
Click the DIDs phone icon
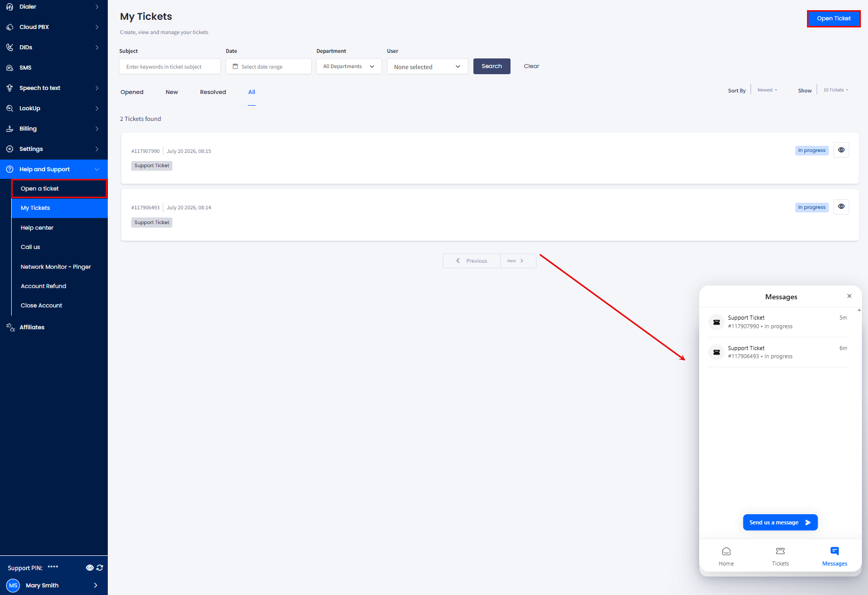[x=10, y=47]
